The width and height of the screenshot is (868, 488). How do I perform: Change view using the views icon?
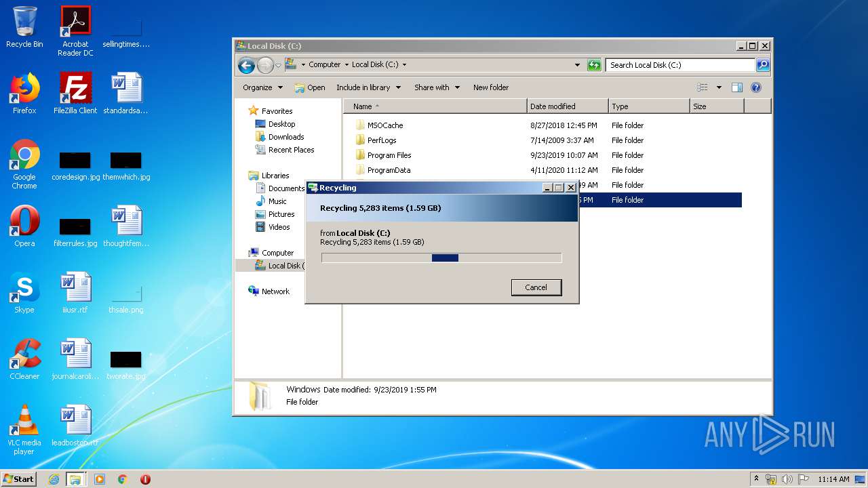click(x=703, y=87)
